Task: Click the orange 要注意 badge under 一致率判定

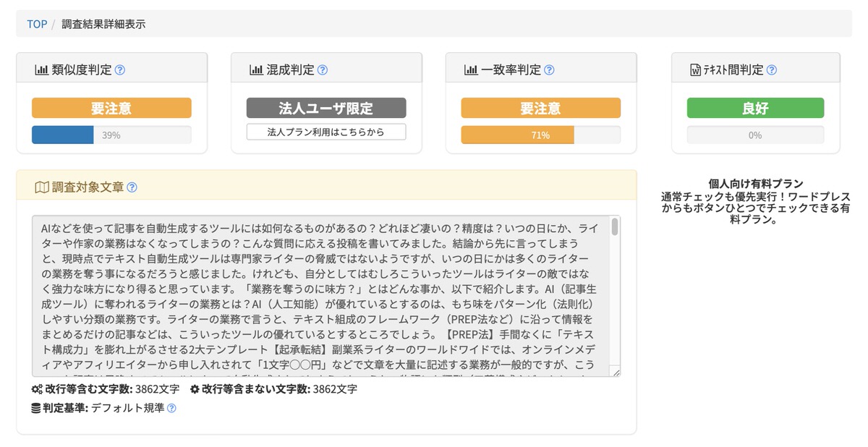Action: [540, 108]
